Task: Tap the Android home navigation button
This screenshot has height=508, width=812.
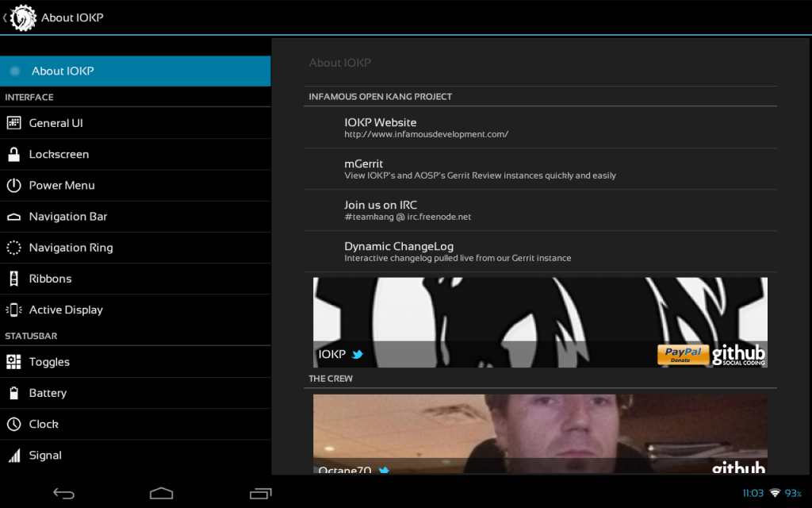Action: click(162, 493)
